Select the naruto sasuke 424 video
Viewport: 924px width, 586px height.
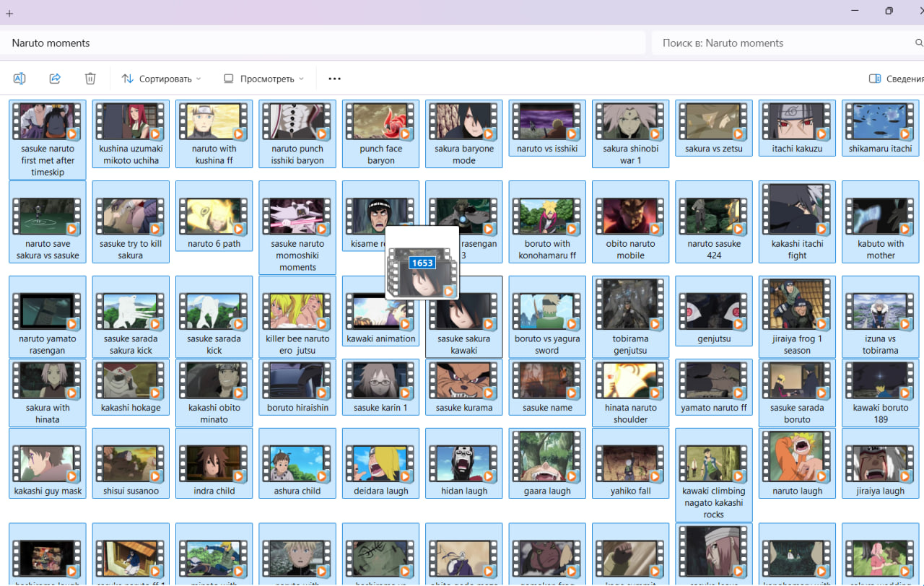[x=714, y=222]
